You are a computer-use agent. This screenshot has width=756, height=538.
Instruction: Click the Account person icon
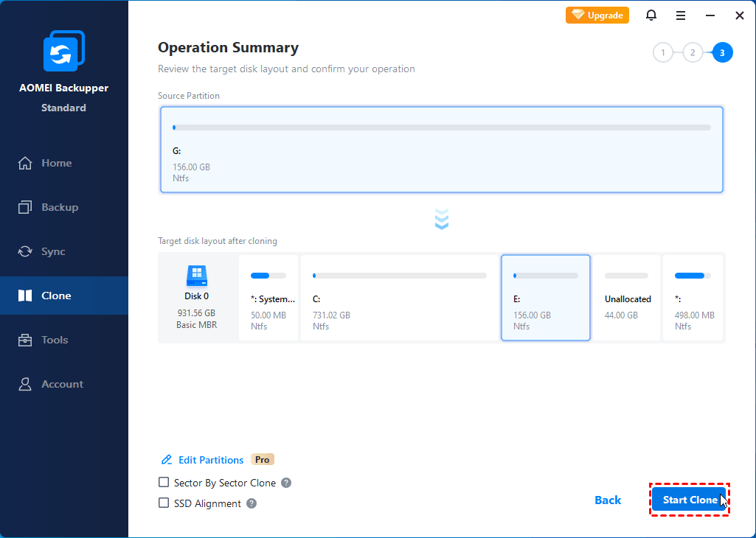point(25,384)
